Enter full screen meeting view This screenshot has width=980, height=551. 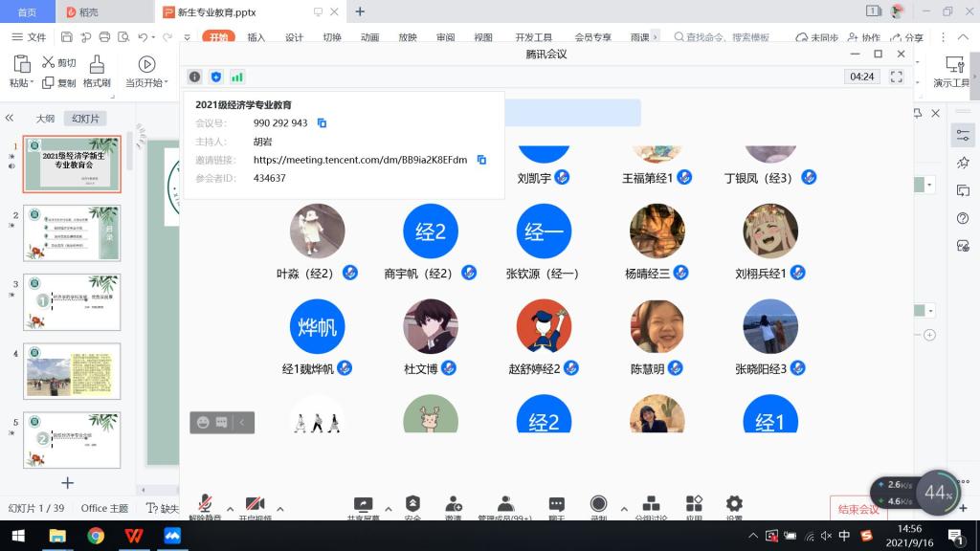coord(897,77)
